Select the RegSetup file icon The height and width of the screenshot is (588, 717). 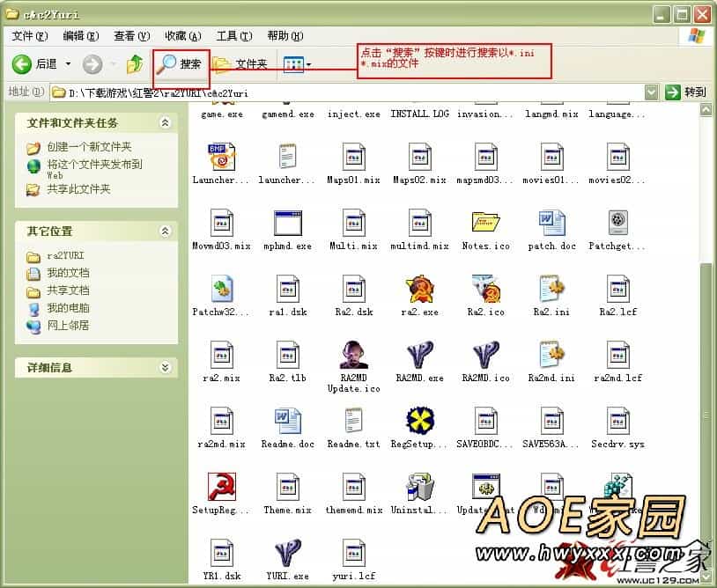tap(419, 421)
